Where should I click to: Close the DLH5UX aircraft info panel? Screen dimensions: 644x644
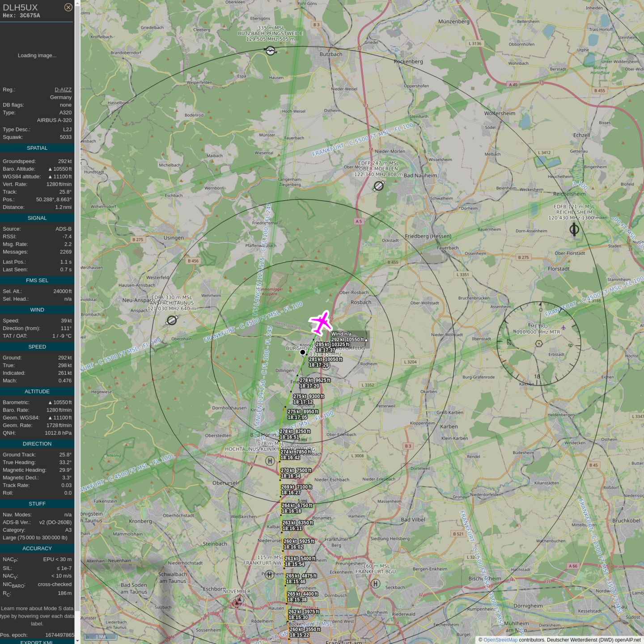pos(68,7)
